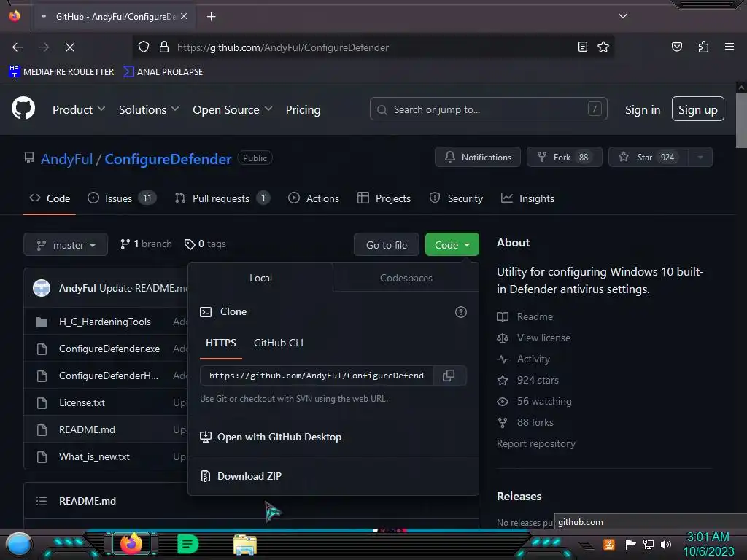Open MEDIAFIRE ROULETTER bookmark
Screen dimensions: 747x560
pyautogui.click(x=61, y=72)
